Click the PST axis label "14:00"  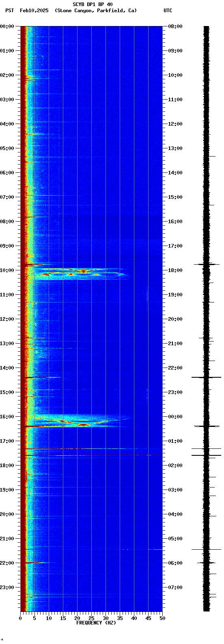pos(7,368)
